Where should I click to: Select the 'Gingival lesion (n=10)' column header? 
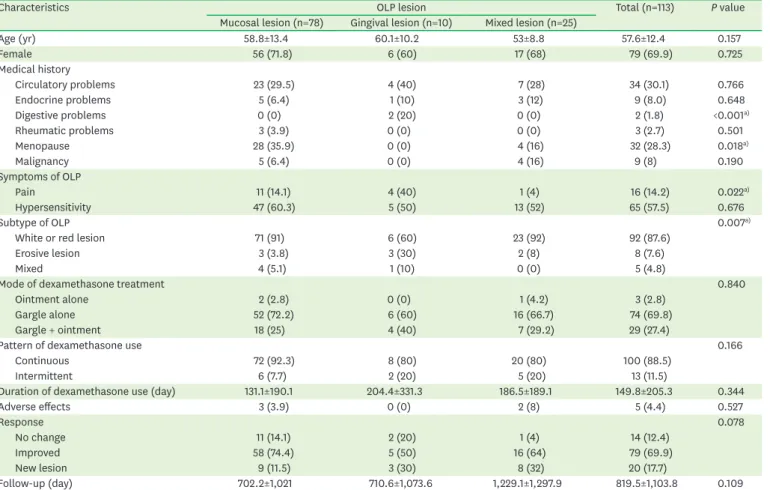pyautogui.click(x=401, y=23)
